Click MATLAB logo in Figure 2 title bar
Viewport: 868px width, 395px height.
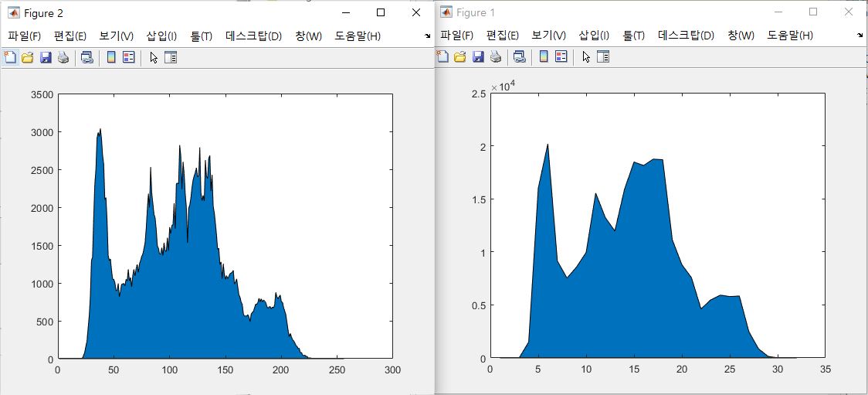pos(14,12)
